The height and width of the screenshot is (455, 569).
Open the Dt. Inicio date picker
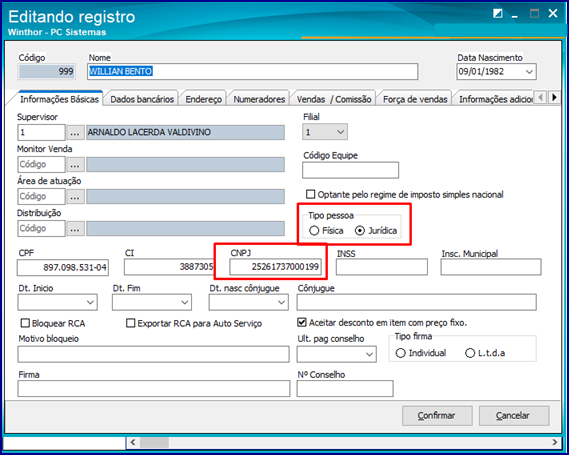click(90, 302)
